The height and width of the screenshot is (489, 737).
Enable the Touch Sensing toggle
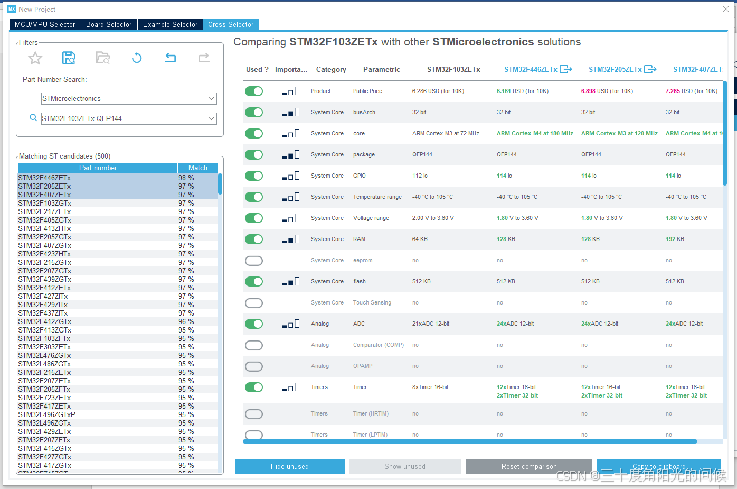point(254,303)
